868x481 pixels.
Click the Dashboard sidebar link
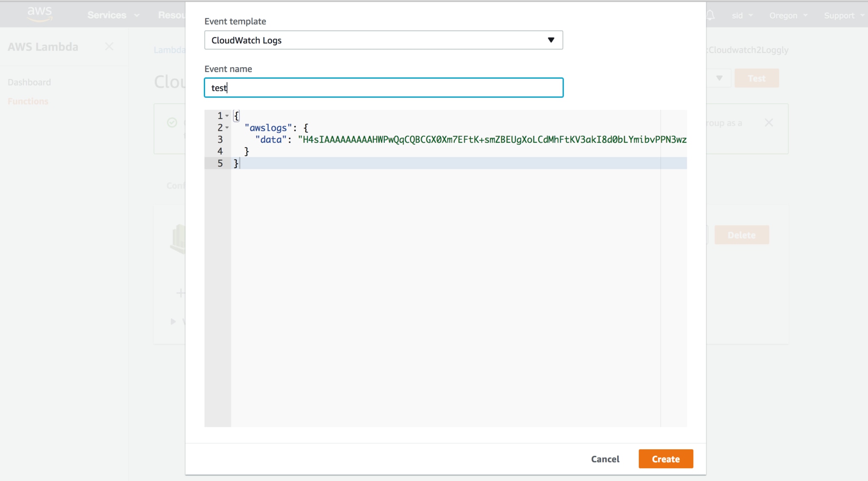29,82
